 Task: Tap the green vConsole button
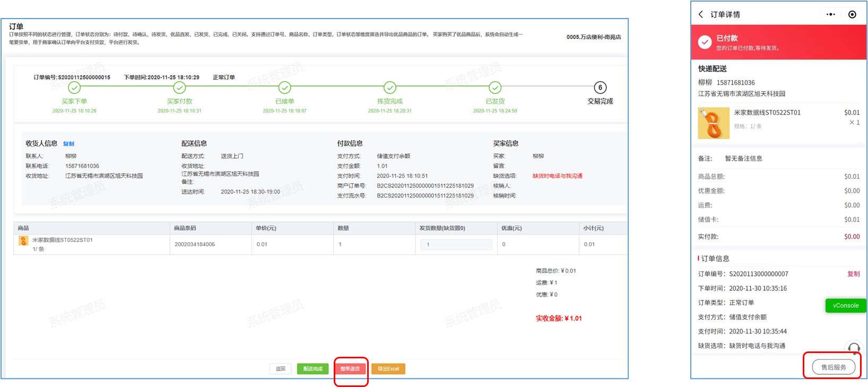[x=846, y=306]
